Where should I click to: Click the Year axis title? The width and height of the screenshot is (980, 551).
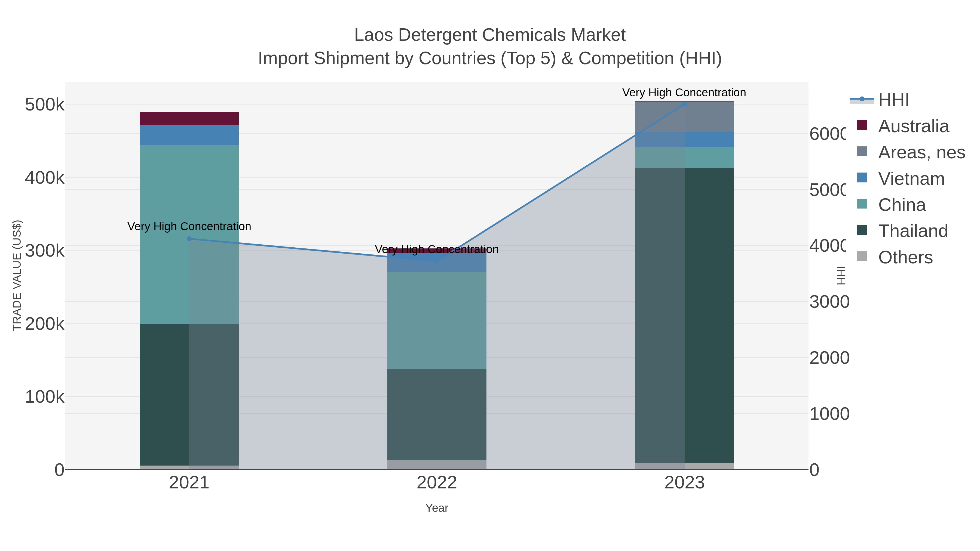tap(437, 508)
